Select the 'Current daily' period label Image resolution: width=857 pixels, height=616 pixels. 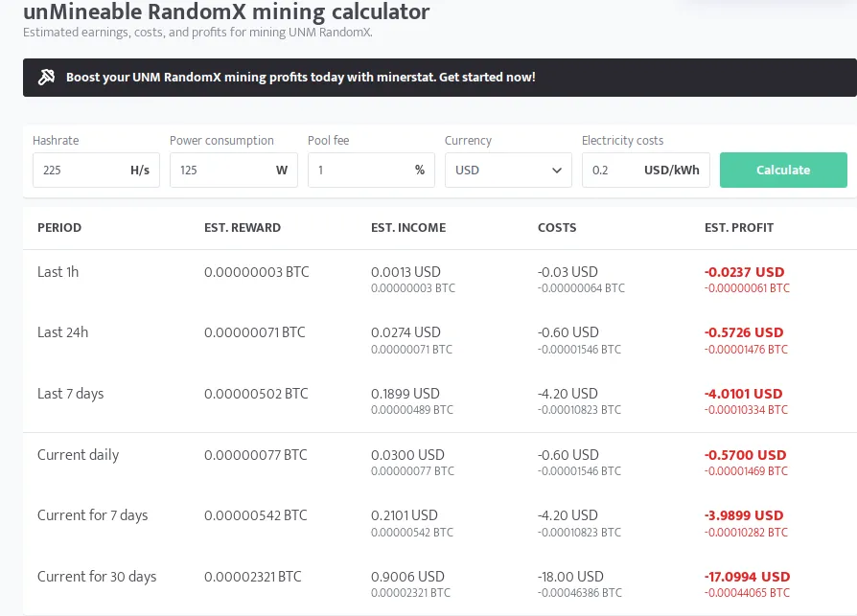[x=79, y=455]
